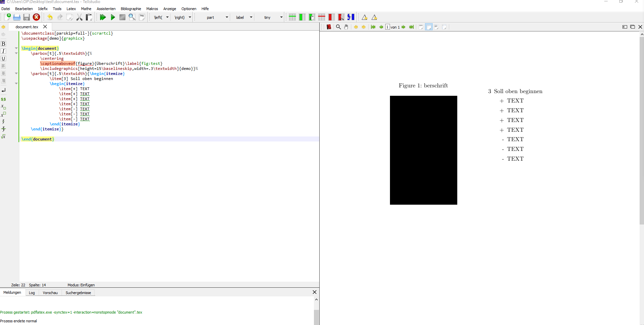Close the messages panel

click(x=315, y=292)
